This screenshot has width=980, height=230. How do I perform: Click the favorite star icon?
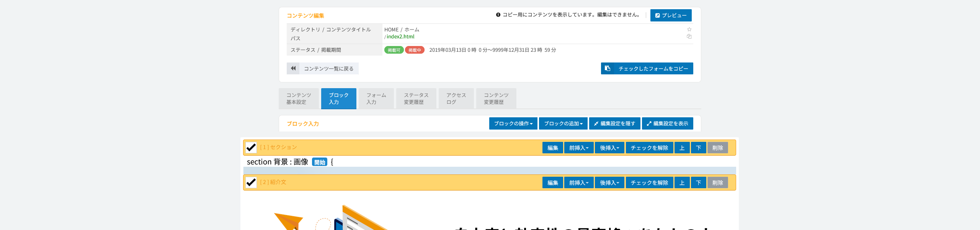point(689,30)
